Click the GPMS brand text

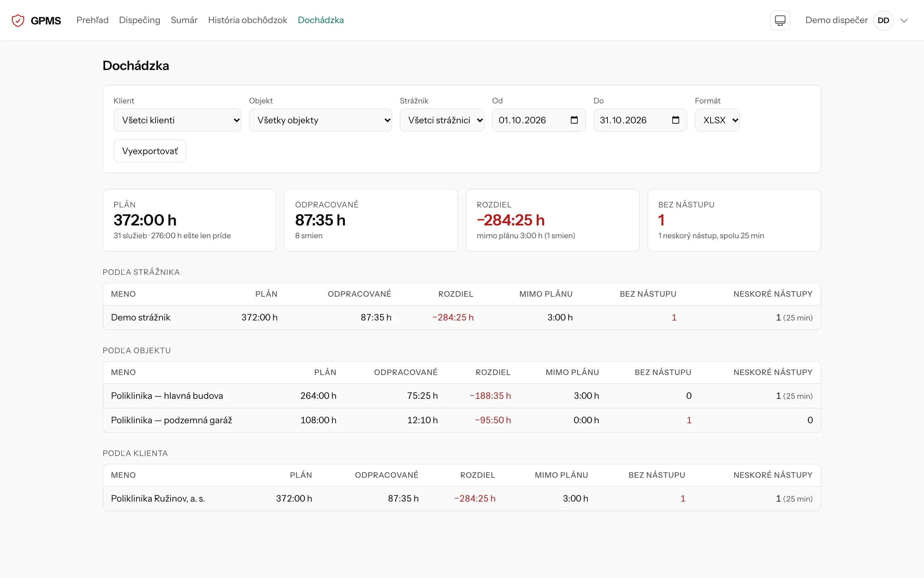[x=46, y=21]
